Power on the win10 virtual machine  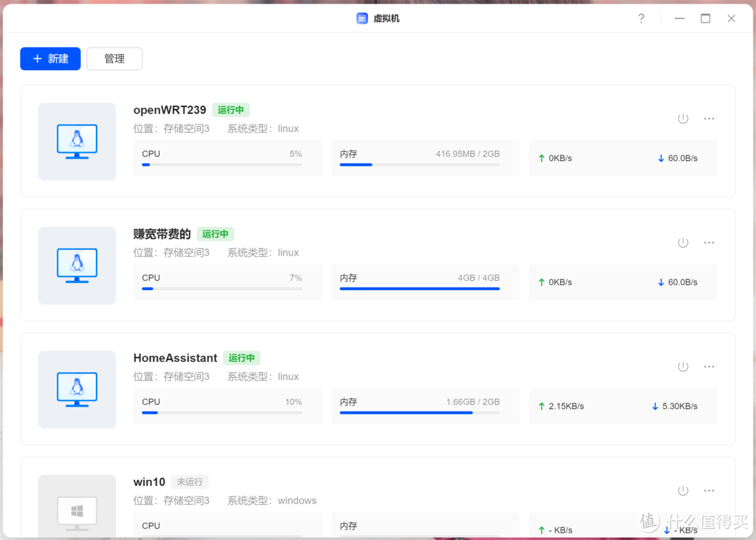pos(682,490)
